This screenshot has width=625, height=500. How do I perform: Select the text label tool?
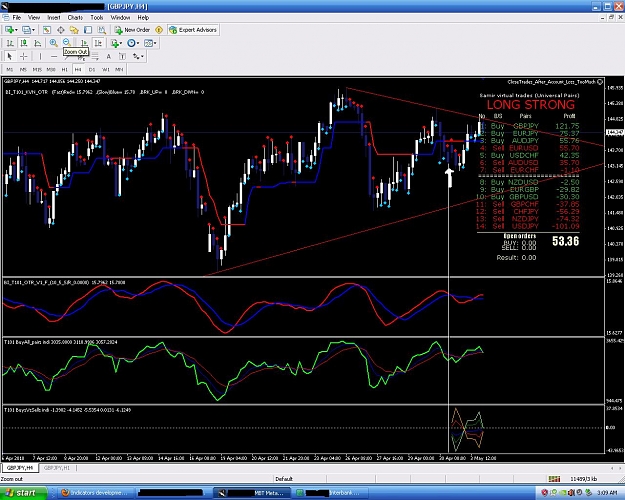122,57
